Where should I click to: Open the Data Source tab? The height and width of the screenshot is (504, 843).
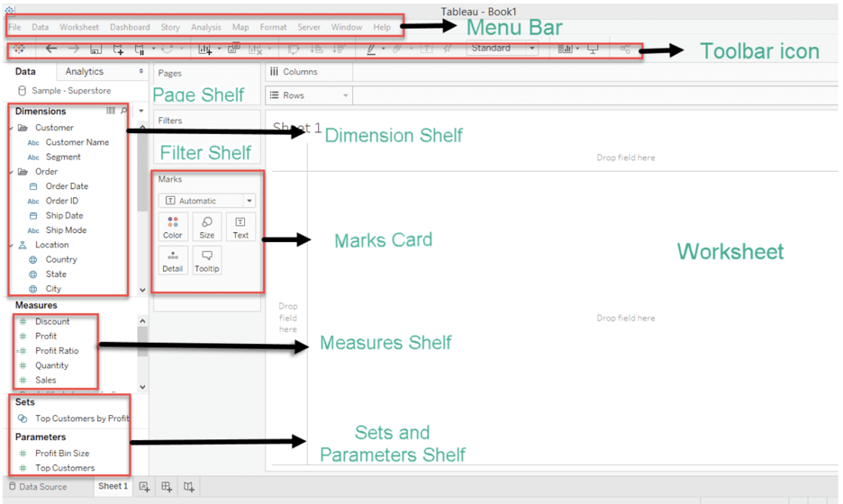point(38,487)
